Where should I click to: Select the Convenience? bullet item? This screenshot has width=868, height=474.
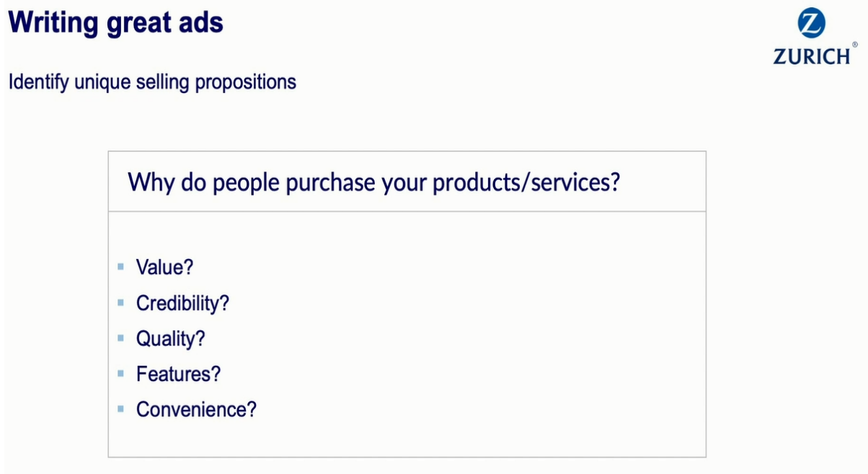tap(196, 409)
